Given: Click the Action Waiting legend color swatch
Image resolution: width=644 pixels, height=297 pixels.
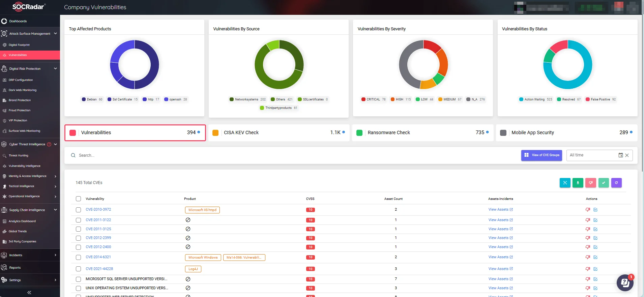Looking at the screenshot, I should click(x=521, y=99).
